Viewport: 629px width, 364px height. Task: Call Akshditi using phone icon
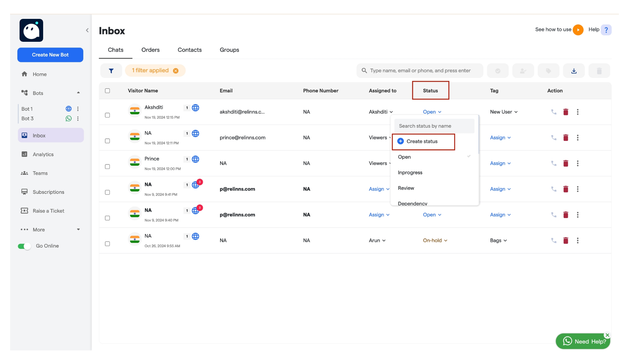click(x=553, y=112)
